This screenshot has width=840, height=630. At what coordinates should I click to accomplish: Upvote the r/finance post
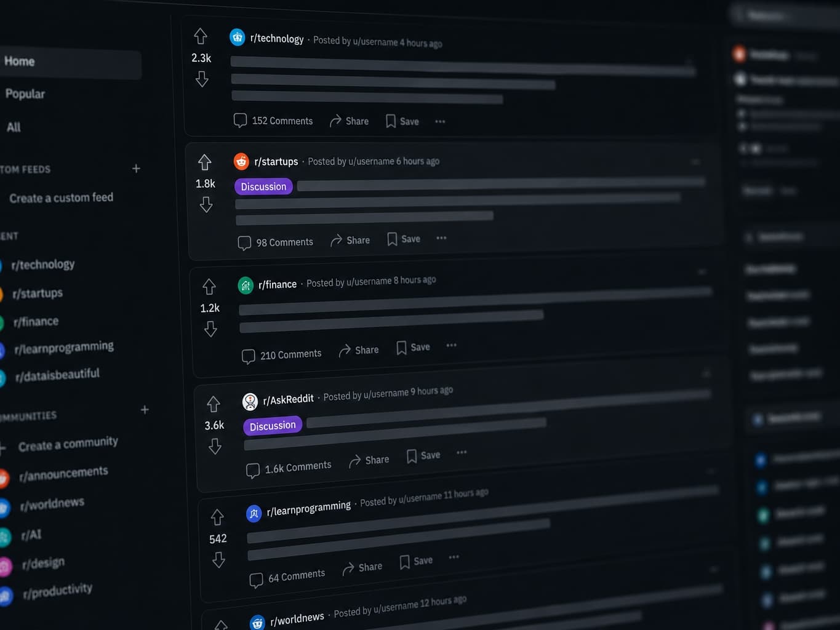(x=209, y=287)
